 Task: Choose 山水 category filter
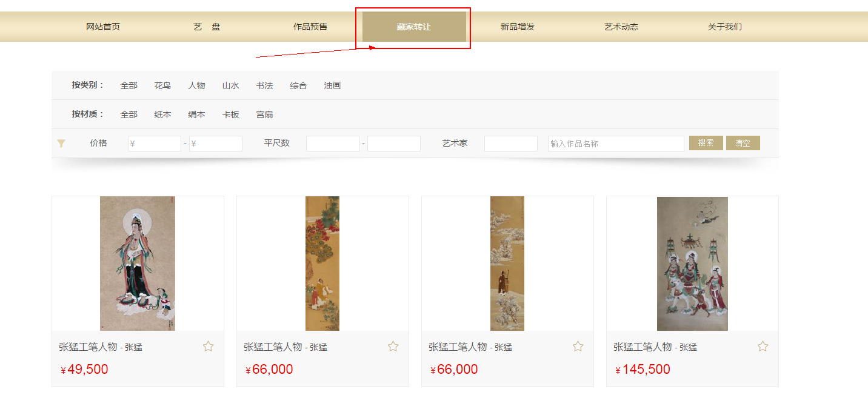231,85
